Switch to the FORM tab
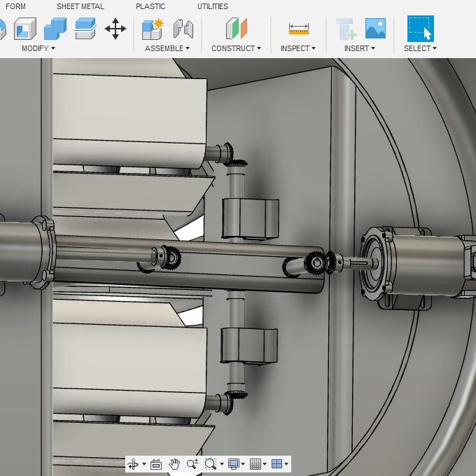Screen dimensions: 476x476 pos(15,6)
